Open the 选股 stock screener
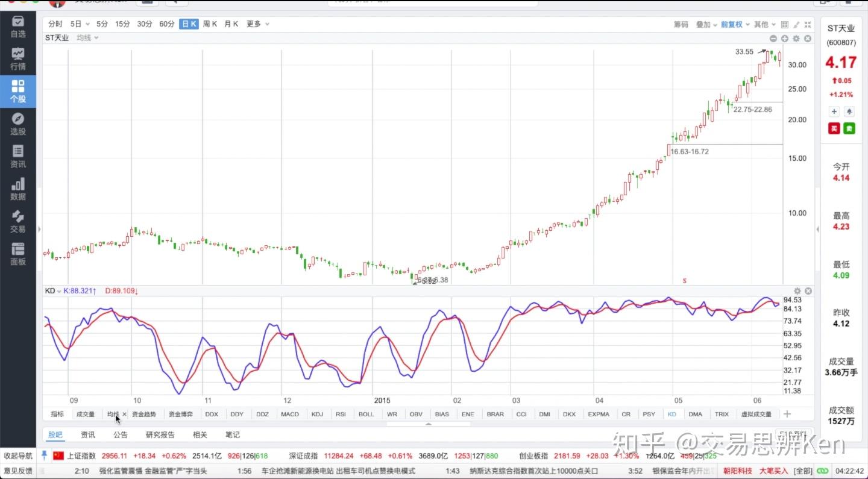Image resolution: width=868 pixels, height=479 pixels. click(x=18, y=124)
